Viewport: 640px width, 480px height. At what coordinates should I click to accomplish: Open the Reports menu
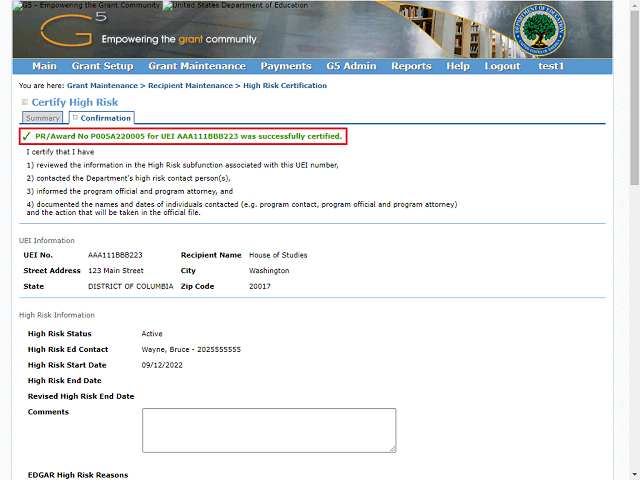pyautogui.click(x=411, y=66)
